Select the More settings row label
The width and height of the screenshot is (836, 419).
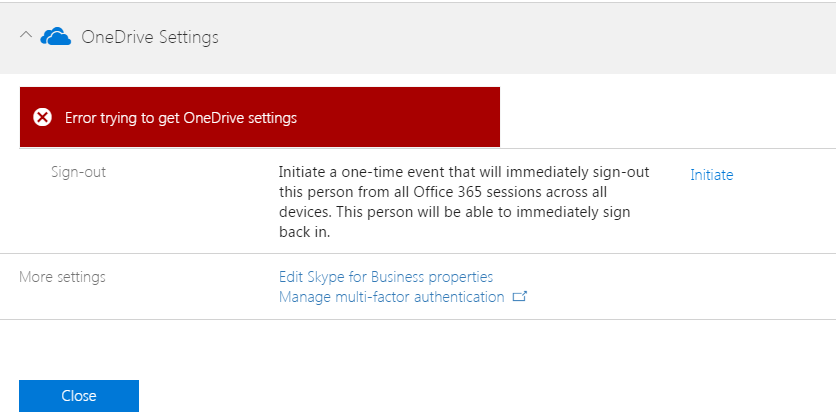click(62, 277)
